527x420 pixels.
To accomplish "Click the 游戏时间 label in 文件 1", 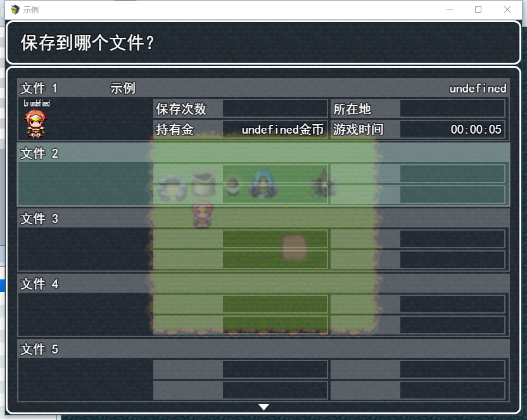I will [x=359, y=129].
